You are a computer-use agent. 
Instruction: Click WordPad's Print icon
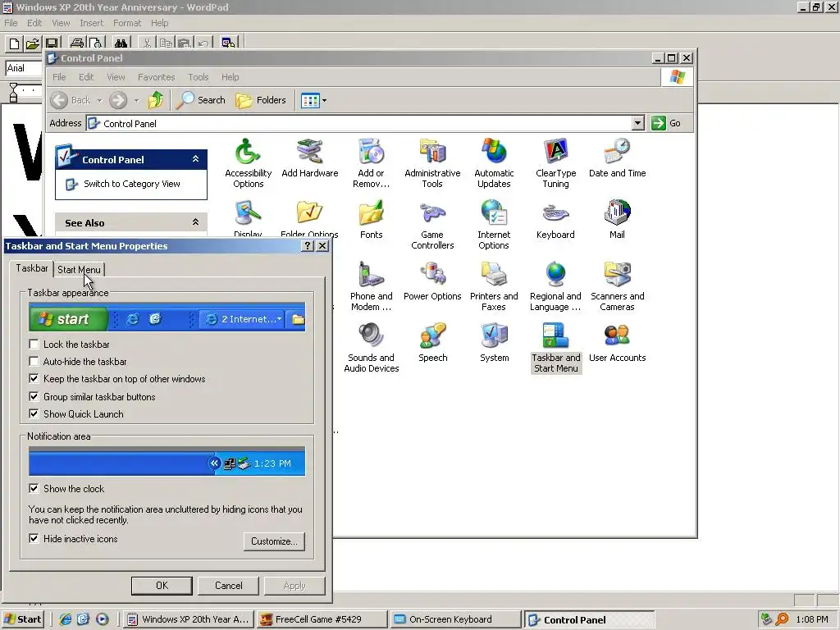click(x=76, y=43)
